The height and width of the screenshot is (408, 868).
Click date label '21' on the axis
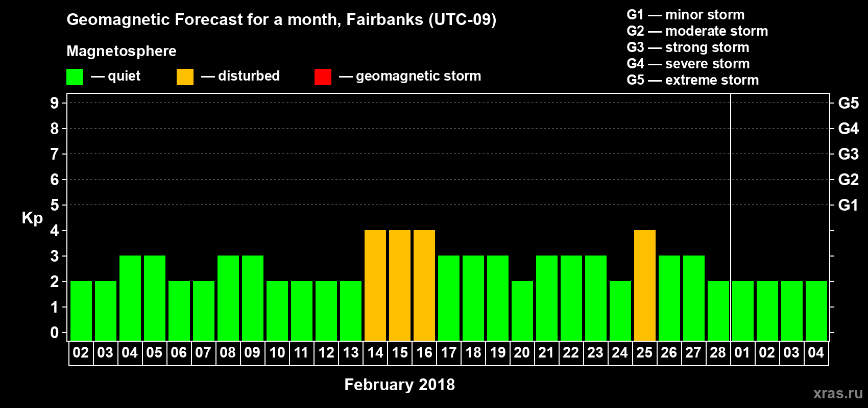coord(546,353)
